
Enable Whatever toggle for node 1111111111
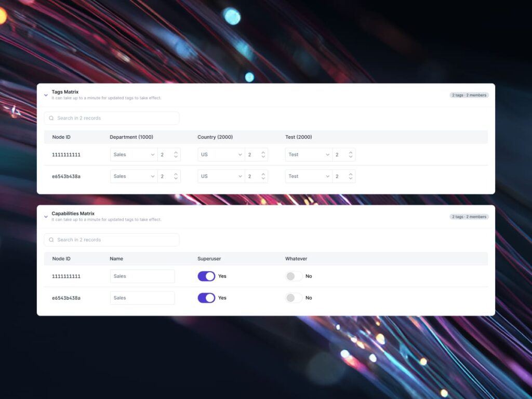(x=294, y=276)
